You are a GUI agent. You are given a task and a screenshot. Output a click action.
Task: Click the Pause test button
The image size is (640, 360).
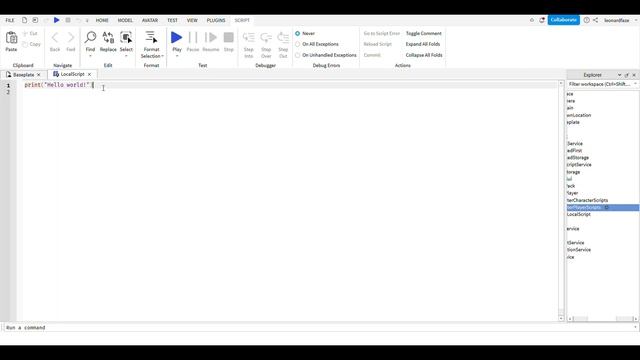tap(193, 38)
